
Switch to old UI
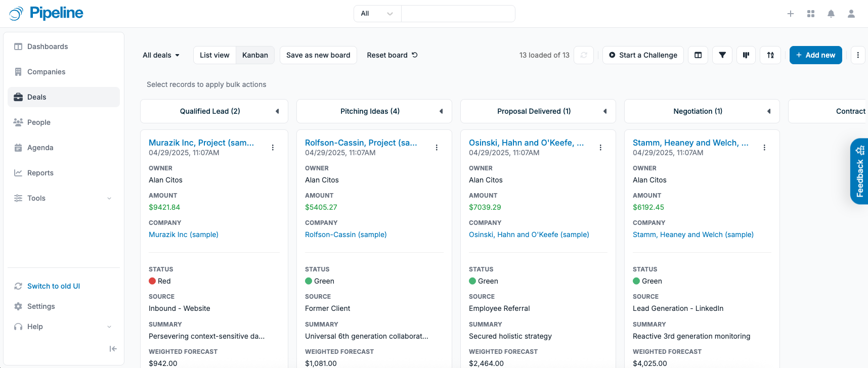pos(54,286)
